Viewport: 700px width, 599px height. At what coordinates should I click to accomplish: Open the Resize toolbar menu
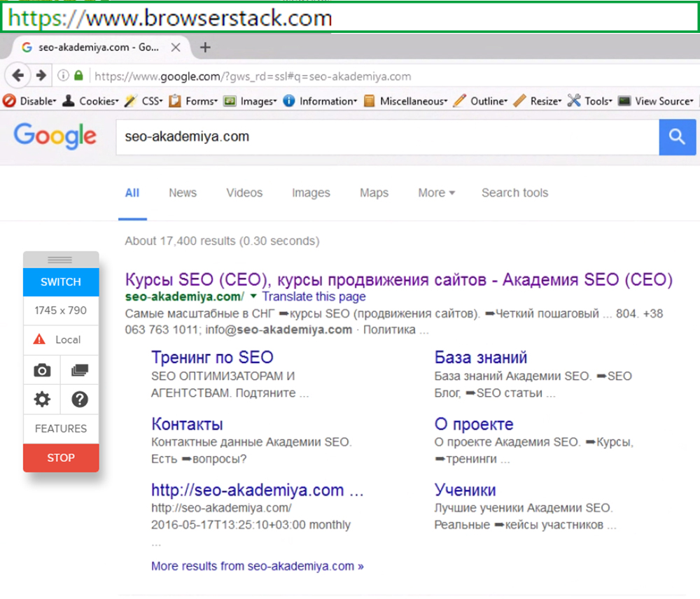tap(538, 101)
